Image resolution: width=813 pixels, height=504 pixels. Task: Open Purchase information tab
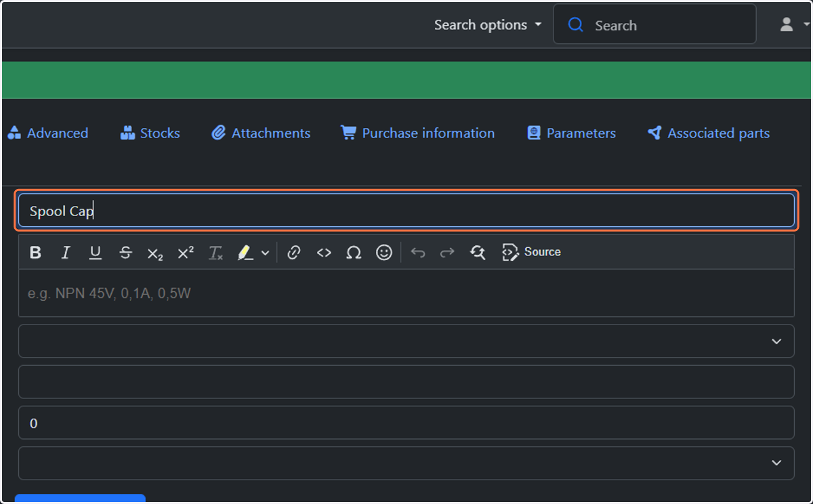coord(417,133)
